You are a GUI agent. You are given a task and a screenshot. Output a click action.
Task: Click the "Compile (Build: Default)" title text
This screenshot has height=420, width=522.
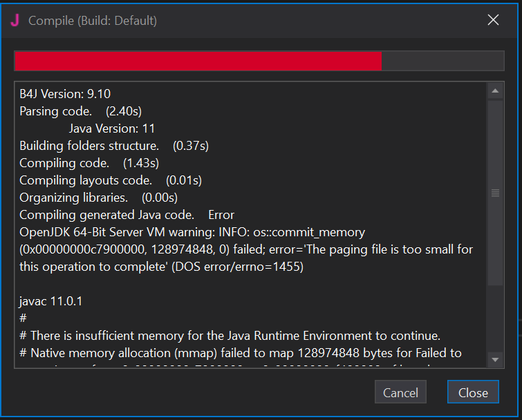93,21
